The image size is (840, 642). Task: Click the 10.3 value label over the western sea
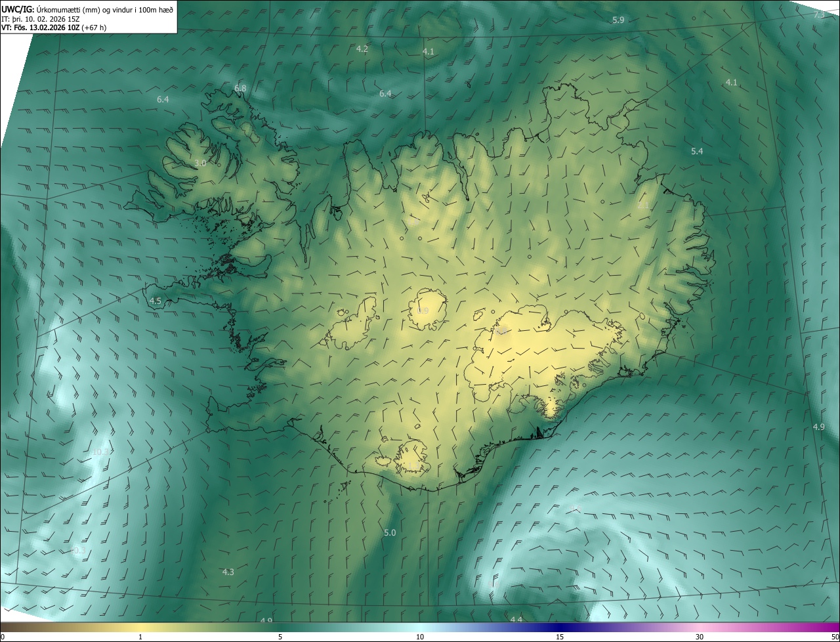click(x=100, y=452)
